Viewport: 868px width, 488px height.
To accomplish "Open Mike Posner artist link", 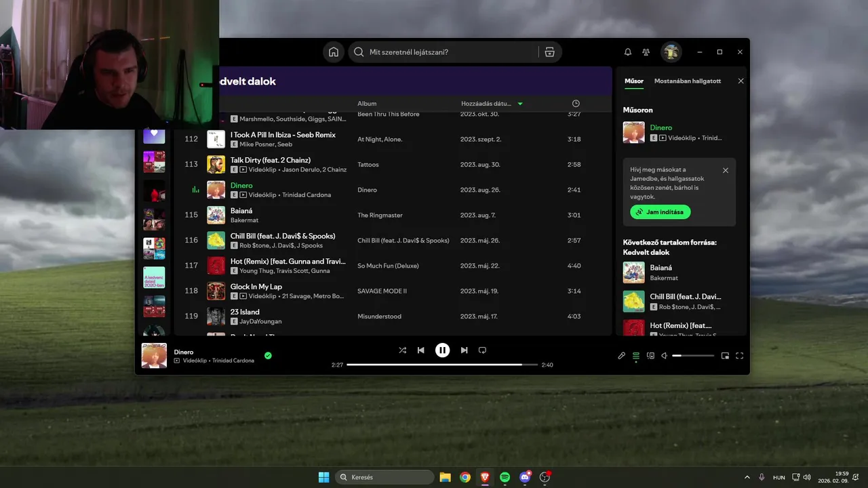I will (x=257, y=144).
